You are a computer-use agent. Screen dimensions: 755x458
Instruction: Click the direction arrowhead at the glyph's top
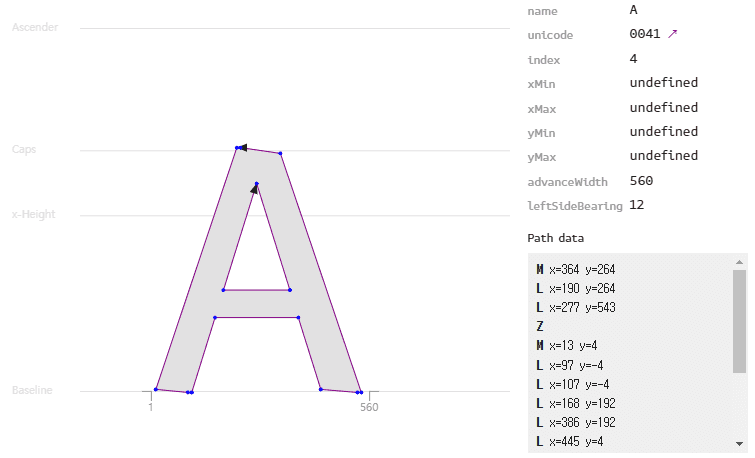click(x=242, y=148)
